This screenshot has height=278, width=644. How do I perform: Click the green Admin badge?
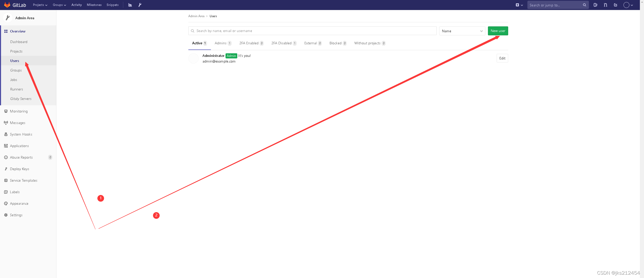pyautogui.click(x=231, y=56)
